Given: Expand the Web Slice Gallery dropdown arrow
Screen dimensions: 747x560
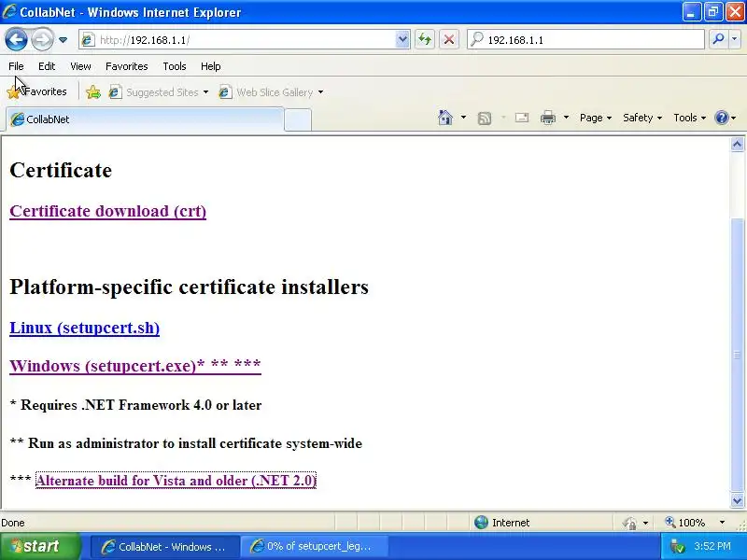Looking at the screenshot, I should [320, 91].
